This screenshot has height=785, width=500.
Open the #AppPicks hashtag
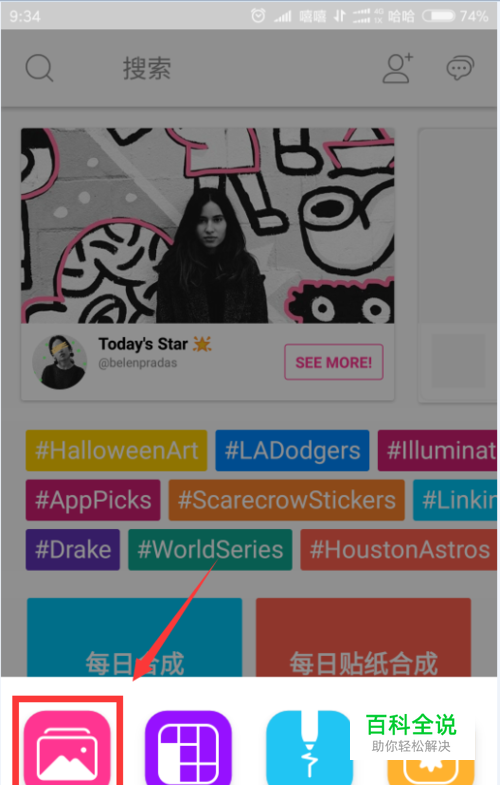[x=93, y=500]
